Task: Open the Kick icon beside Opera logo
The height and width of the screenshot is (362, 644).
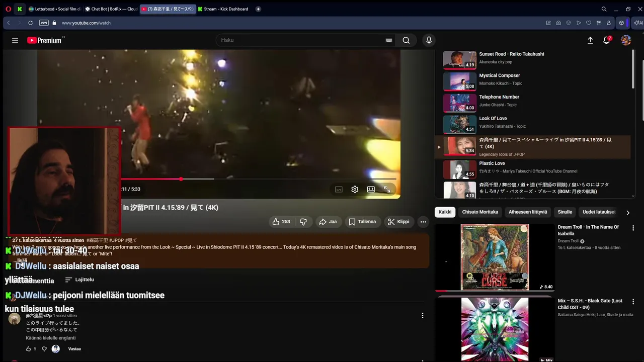Action: 20,9
